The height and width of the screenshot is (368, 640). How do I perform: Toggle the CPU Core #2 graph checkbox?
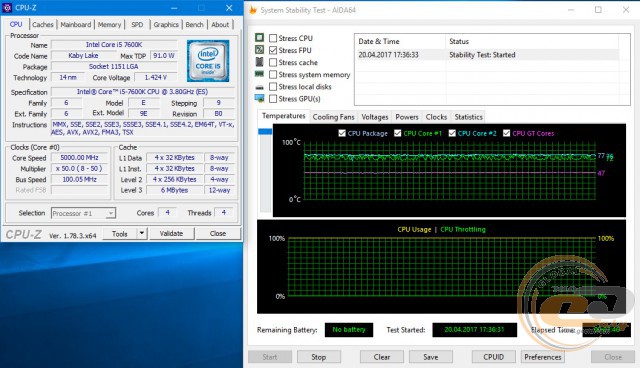coord(452,133)
